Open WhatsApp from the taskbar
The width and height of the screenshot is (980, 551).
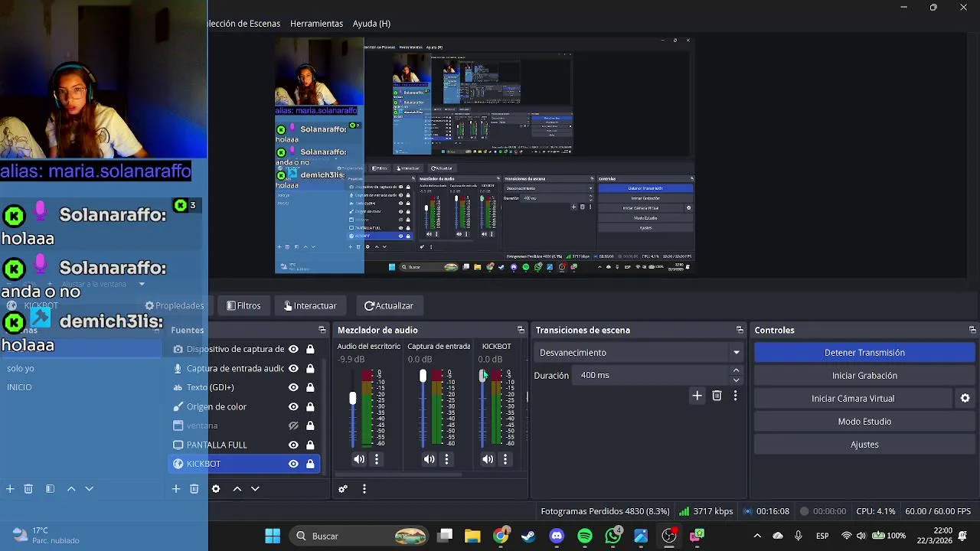[x=613, y=536]
